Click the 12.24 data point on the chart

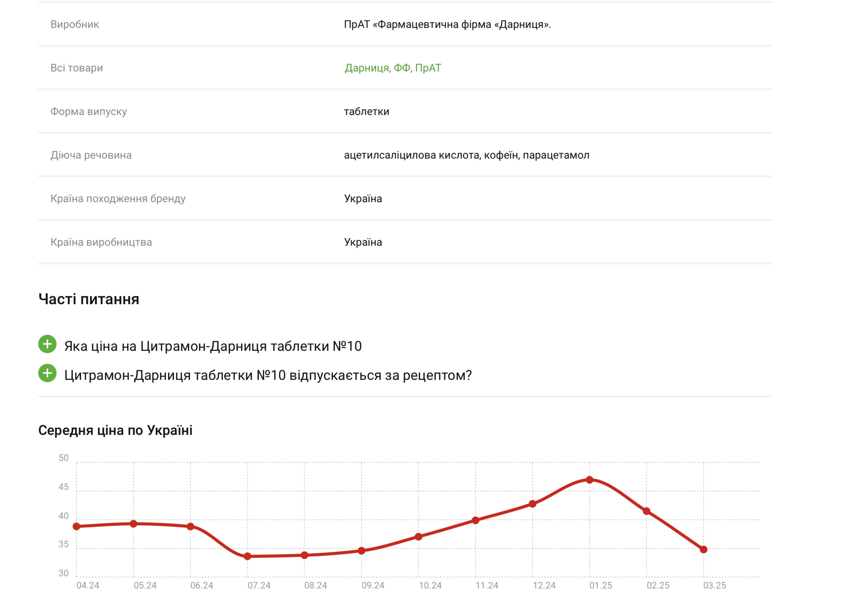pyautogui.click(x=533, y=504)
